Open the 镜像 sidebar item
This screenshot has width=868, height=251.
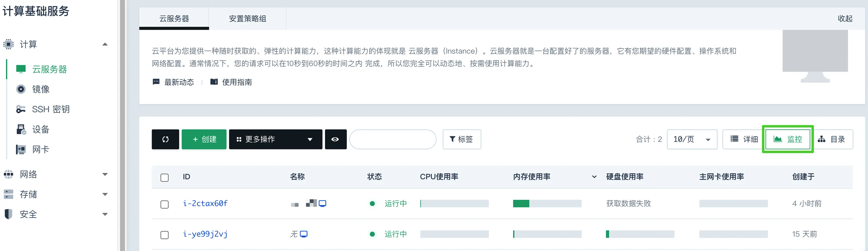point(41,89)
